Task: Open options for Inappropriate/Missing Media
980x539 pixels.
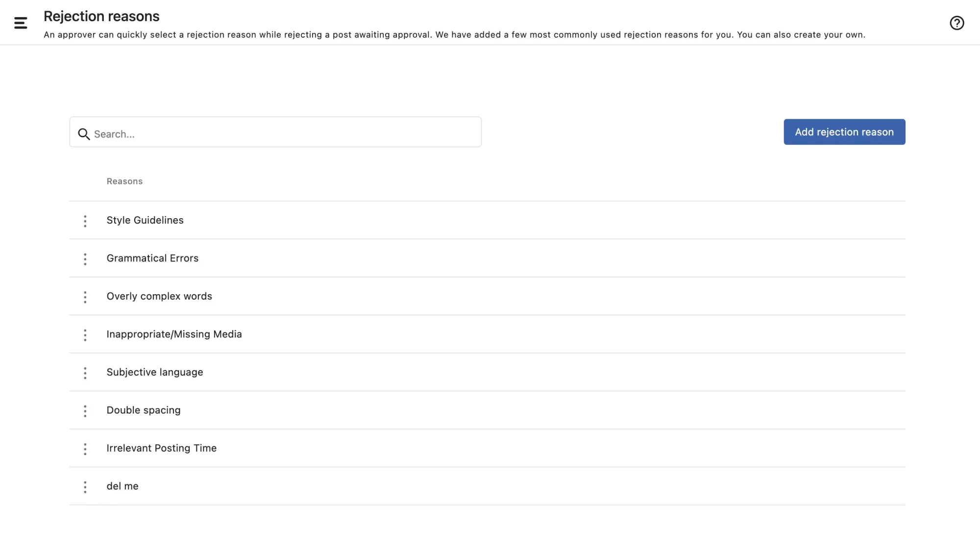Action: (x=85, y=335)
